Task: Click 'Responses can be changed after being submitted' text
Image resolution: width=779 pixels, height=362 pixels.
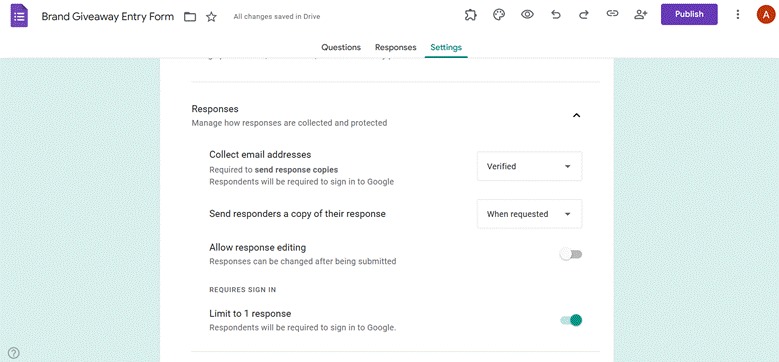Action: point(303,261)
